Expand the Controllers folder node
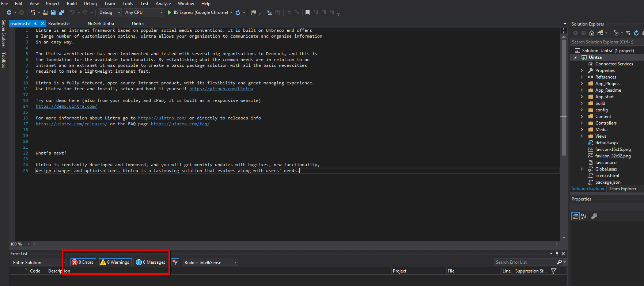644x286 pixels. pos(582,123)
